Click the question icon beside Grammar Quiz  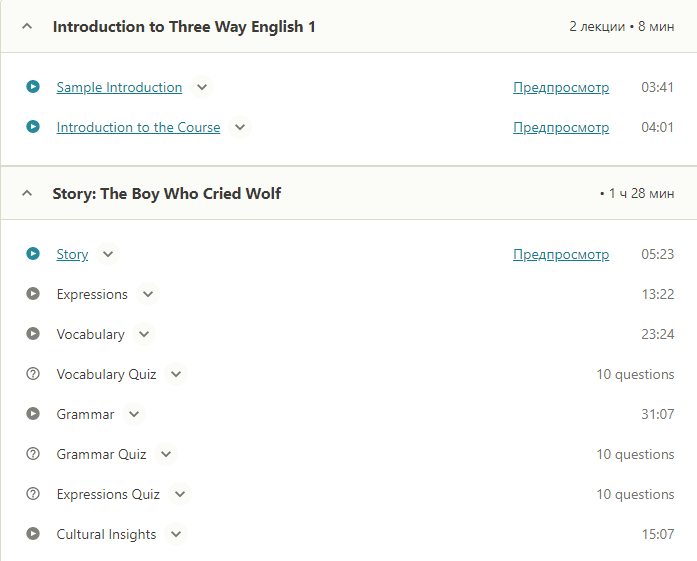33,454
